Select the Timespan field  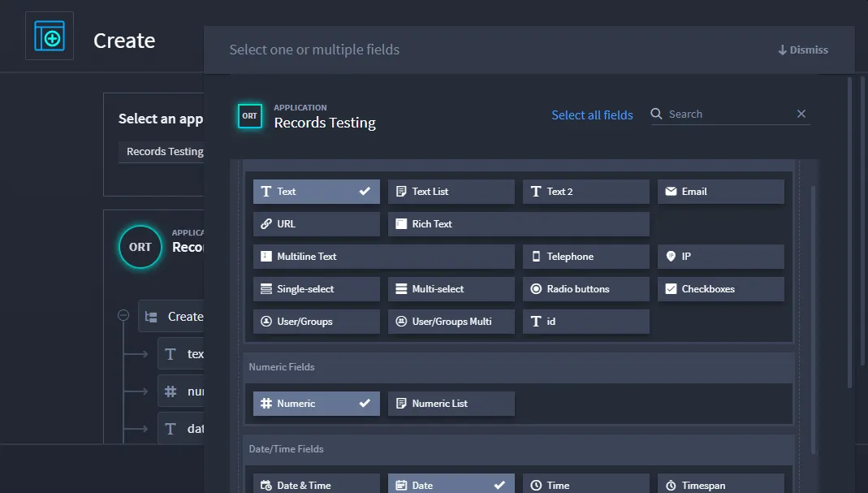tap(721, 485)
